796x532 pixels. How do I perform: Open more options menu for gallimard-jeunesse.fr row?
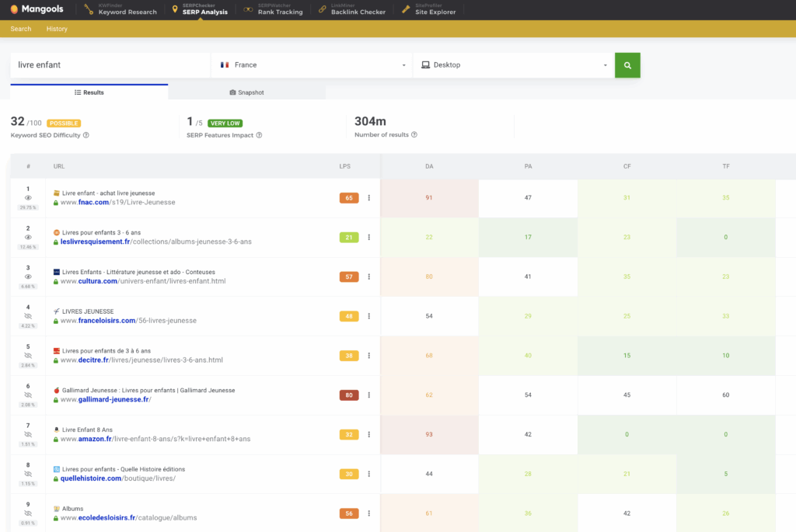click(x=369, y=395)
